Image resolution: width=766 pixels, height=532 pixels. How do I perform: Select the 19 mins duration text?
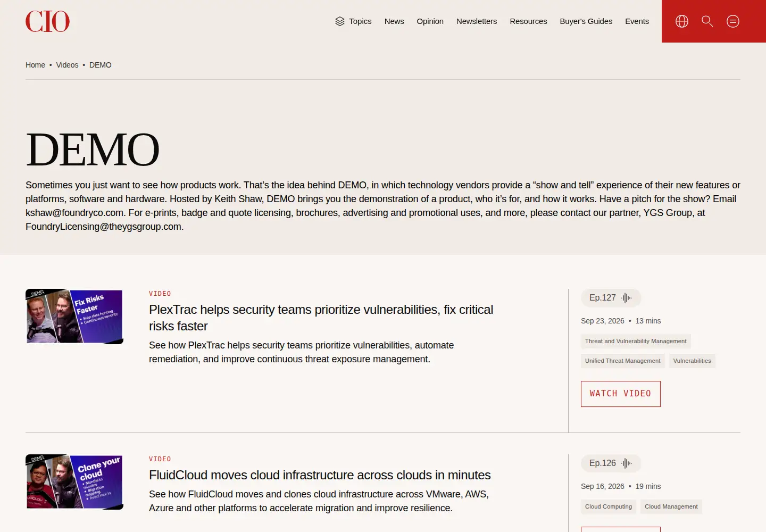(x=648, y=486)
